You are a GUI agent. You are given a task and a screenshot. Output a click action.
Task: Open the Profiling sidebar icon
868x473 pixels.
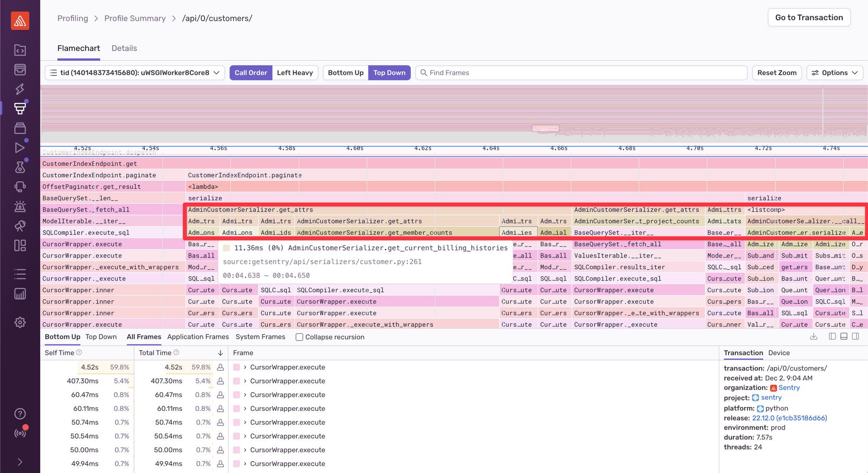(20, 109)
